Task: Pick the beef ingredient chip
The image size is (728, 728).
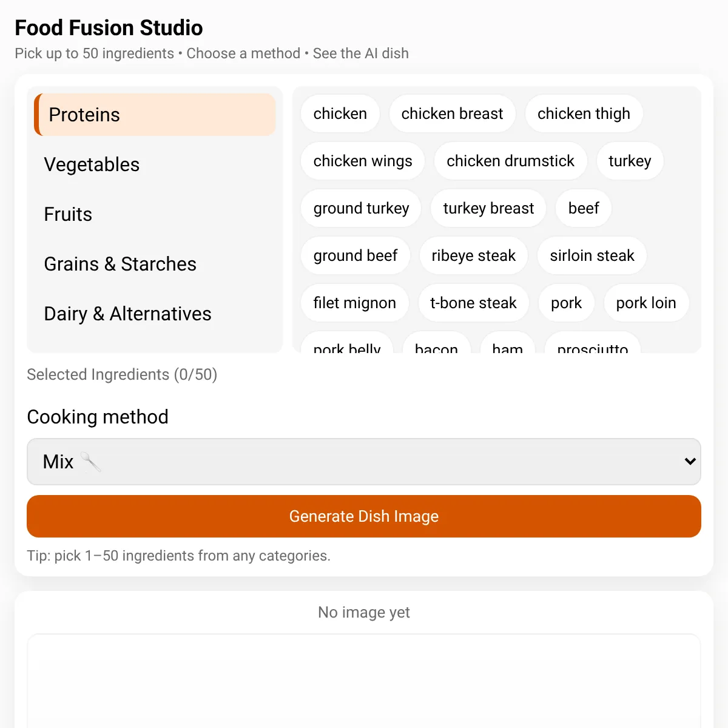Action: [x=584, y=208]
